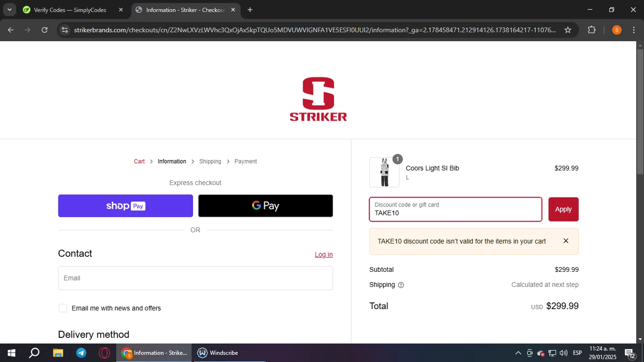Viewport: 644px width, 362px height.
Task: Open a new browser tab
Action: click(x=250, y=10)
